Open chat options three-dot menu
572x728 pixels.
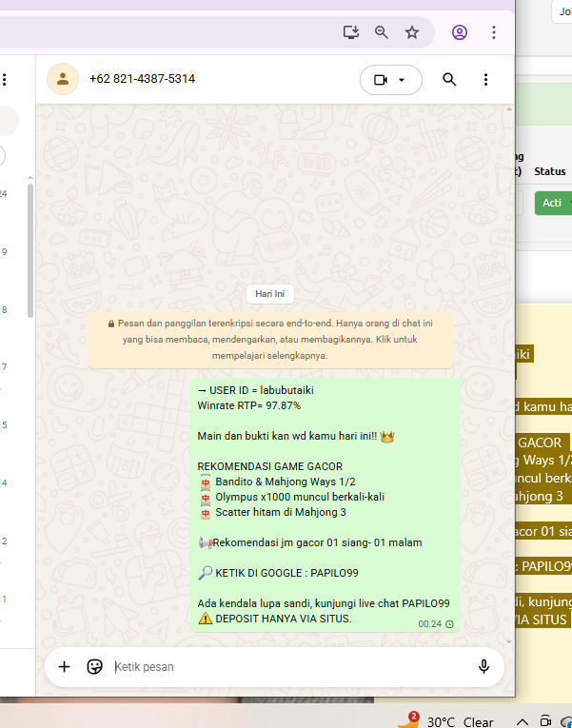(x=485, y=80)
